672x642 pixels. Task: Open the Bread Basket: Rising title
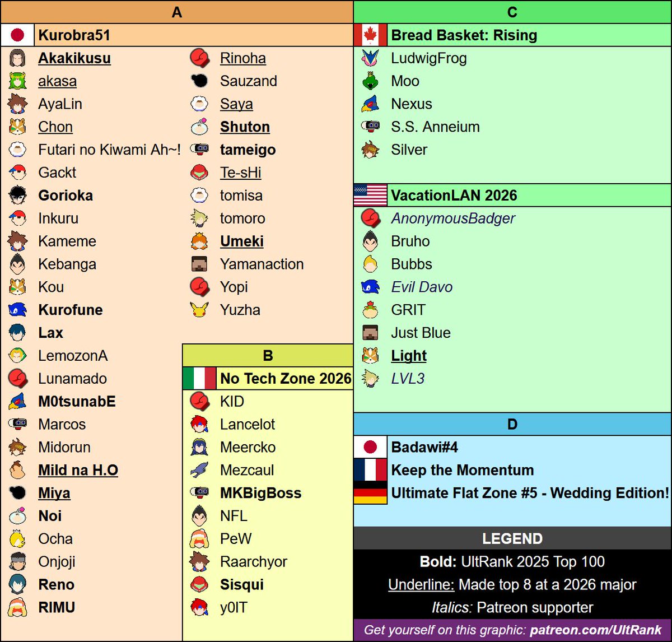pyautogui.click(x=464, y=35)
